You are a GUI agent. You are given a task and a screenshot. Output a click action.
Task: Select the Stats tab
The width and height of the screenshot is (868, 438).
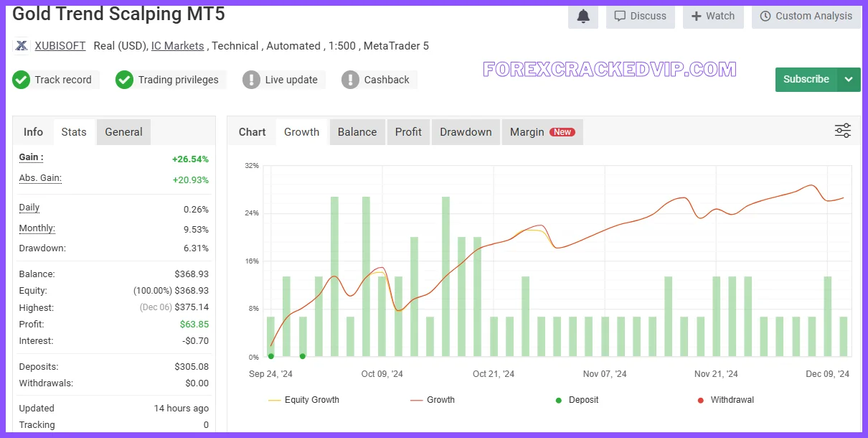[x=74, y=132]
